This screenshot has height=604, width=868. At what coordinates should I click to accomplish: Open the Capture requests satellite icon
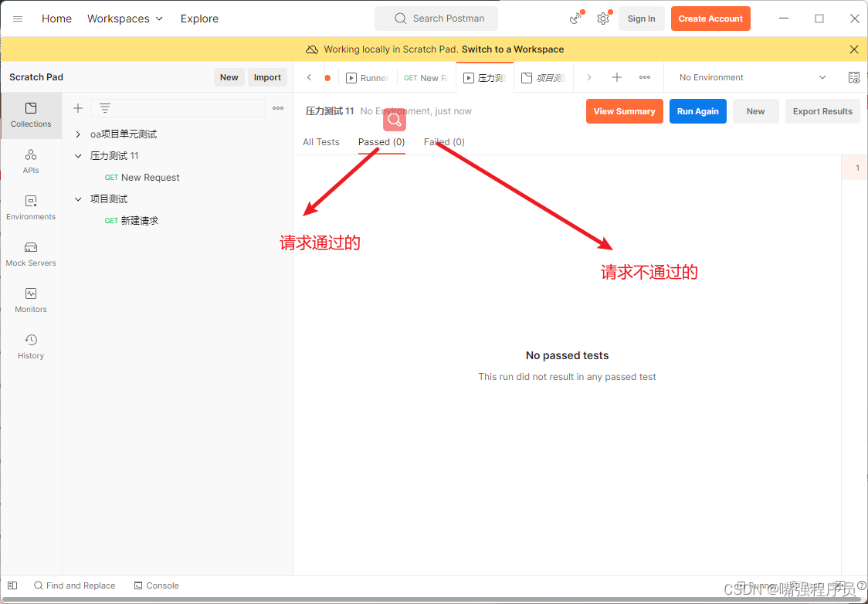tap(576, 19)
